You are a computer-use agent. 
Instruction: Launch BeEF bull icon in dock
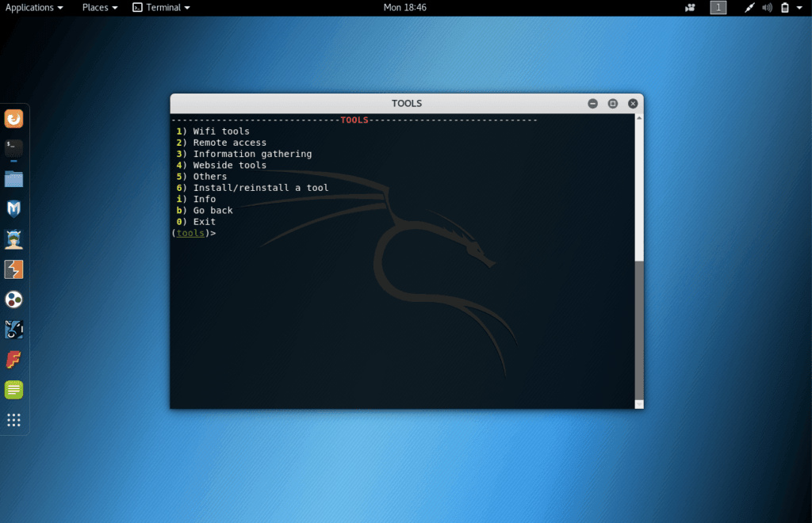coord(14,330)
